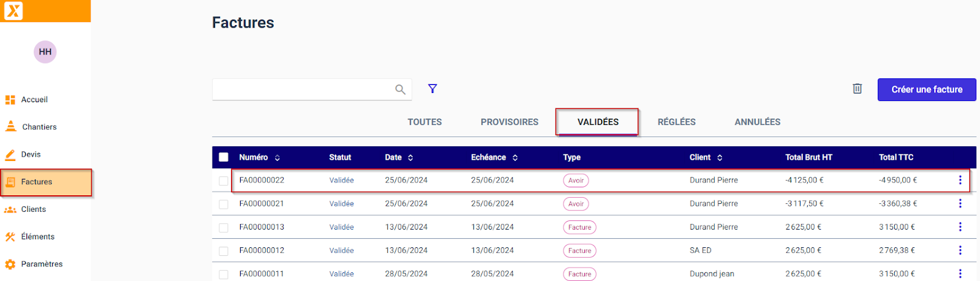The width and height of the screenshot is (980, 281).
Task: Open actions menu for FA00000013
Action: pos(960,227)
